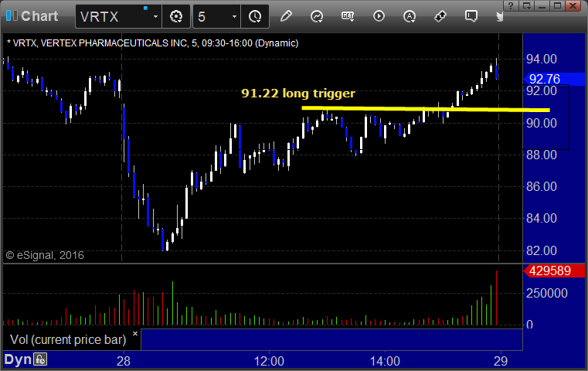Viewport: 588px width, 371px height.
Task: Open the time template clock menu
Action: (255, 16)
